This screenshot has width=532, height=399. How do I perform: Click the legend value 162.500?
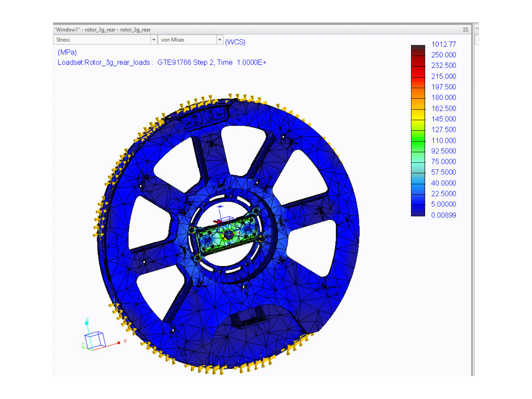point(443,108)
